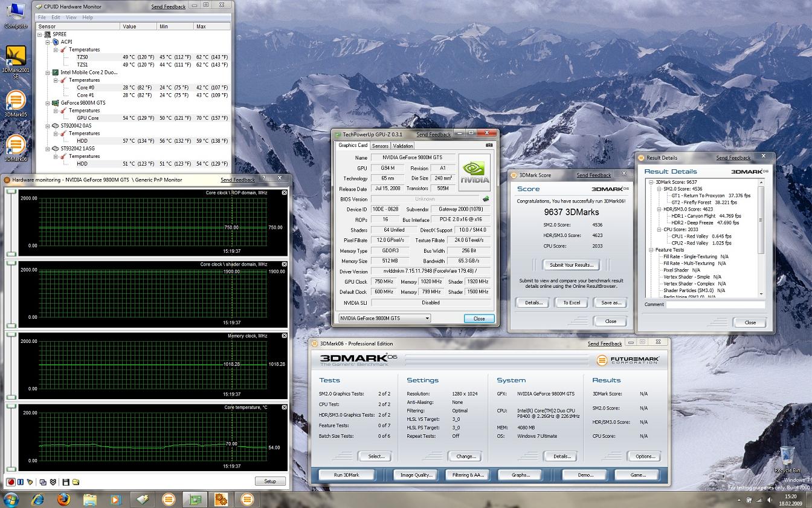
Task: Collapse the GeForce 9800M GTS node in HWMonitor
Action: [x=48, y=103]
